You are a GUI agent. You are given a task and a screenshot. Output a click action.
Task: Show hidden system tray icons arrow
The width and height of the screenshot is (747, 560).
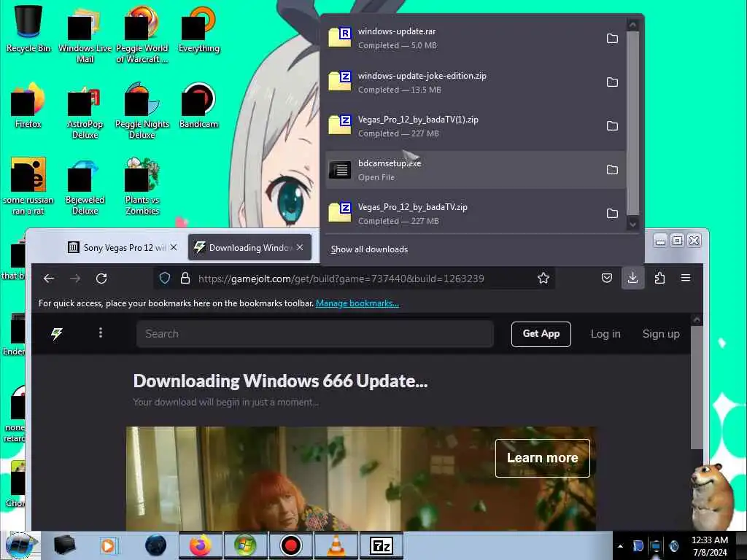pyautogui.click(x=620, y=546)
